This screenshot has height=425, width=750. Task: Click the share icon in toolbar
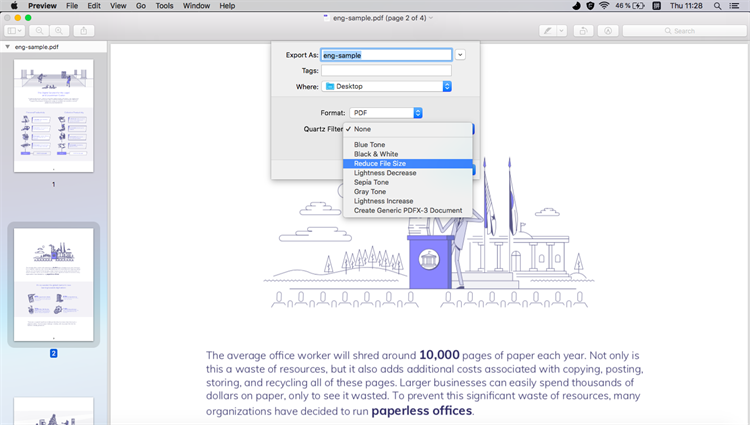[84, 31]
